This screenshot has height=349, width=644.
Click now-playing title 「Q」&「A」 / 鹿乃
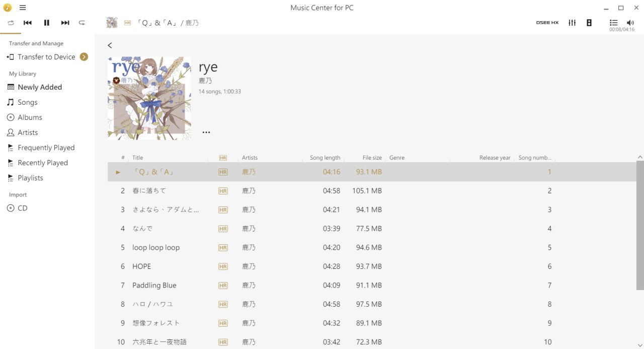click(x=167, y=23)
